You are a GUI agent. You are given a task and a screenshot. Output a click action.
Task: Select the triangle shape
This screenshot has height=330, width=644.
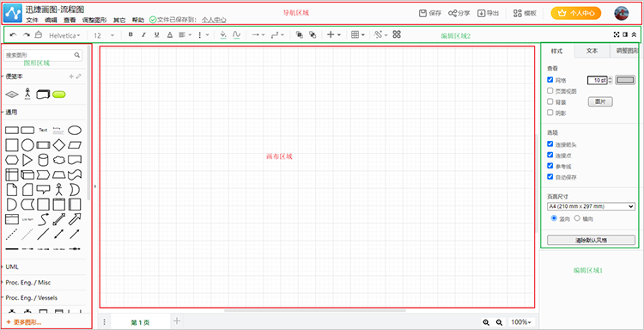tap(27, 160)
